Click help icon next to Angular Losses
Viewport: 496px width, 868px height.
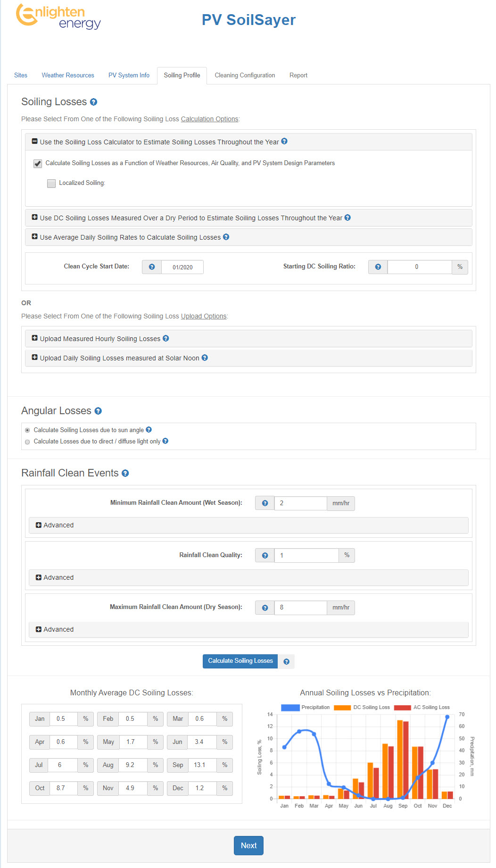(x=98, y=411)
